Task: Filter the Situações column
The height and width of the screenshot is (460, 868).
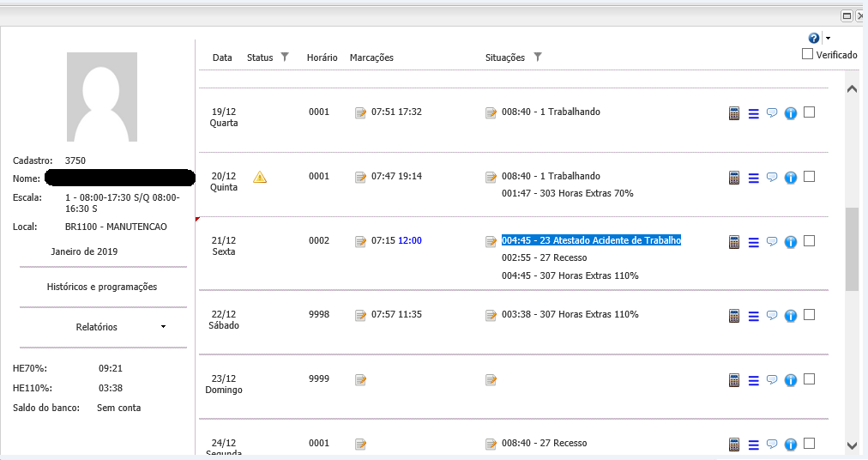Action: click(538, 57)
